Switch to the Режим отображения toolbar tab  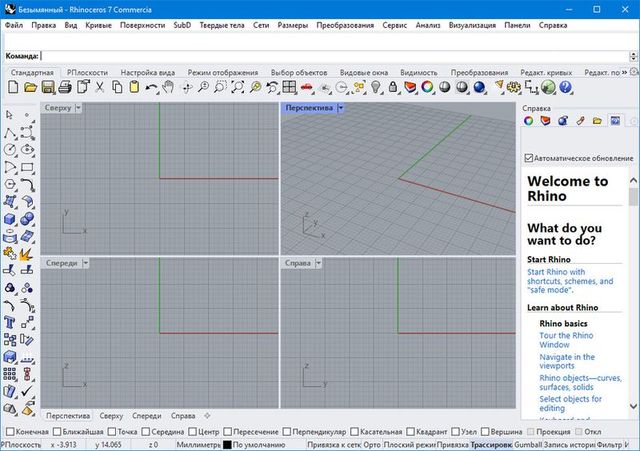(223, 73)
